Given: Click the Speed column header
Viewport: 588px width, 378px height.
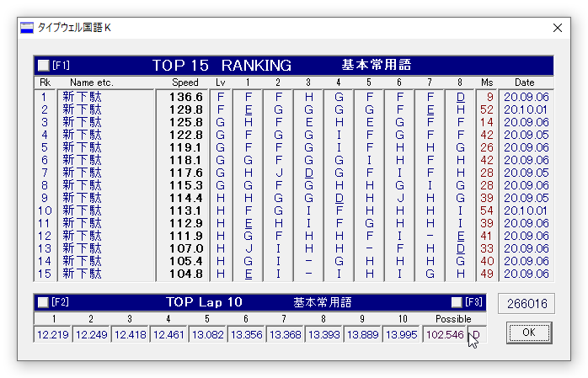Looking at the screenshot, I should pos(184,83).
